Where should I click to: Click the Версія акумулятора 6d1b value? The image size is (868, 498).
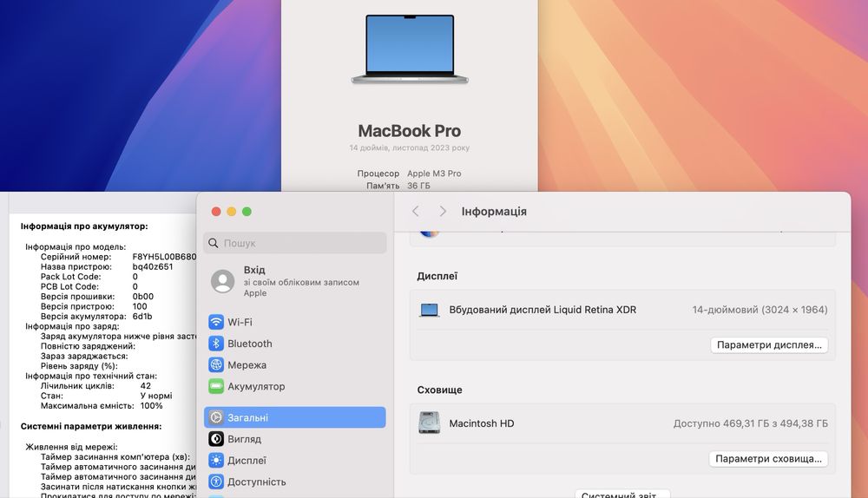click(x=142, y=317)
